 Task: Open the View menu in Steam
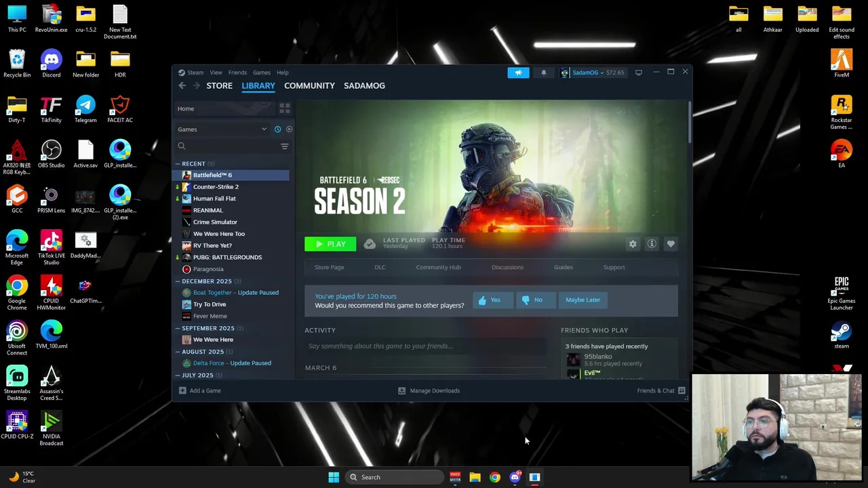(x=216, y=73)
